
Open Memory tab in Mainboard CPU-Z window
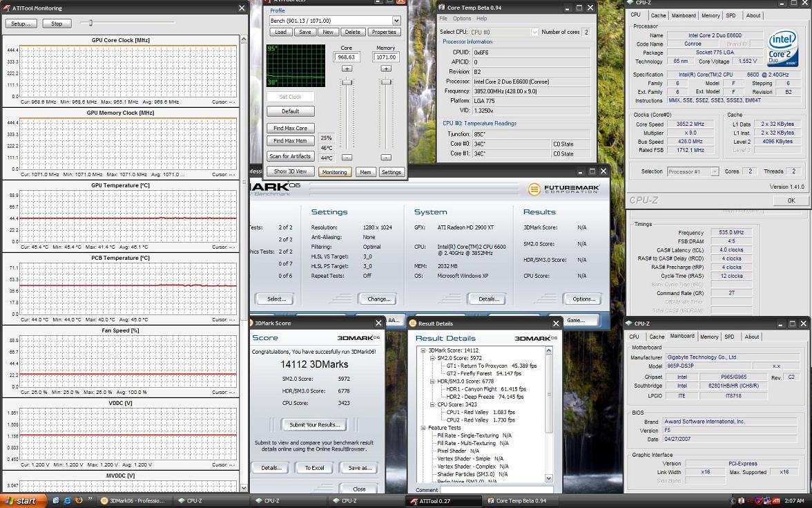pos(709,337)
